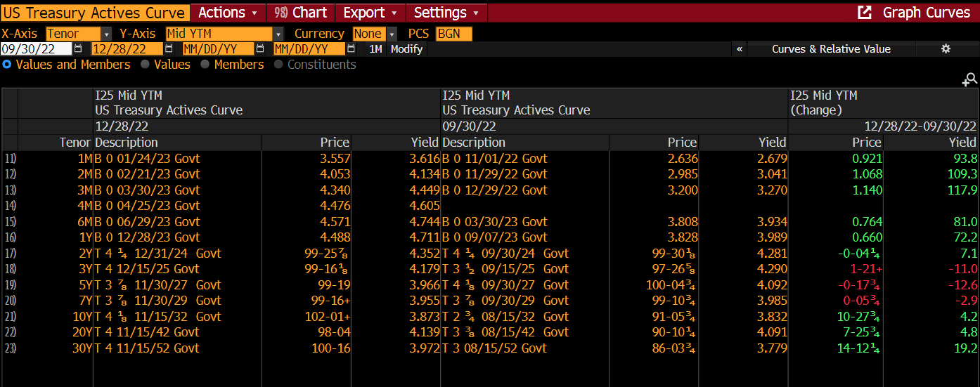Click the 12/28/22 date input field
Viewport: 980px width, 387px height.
pos(127,49)
